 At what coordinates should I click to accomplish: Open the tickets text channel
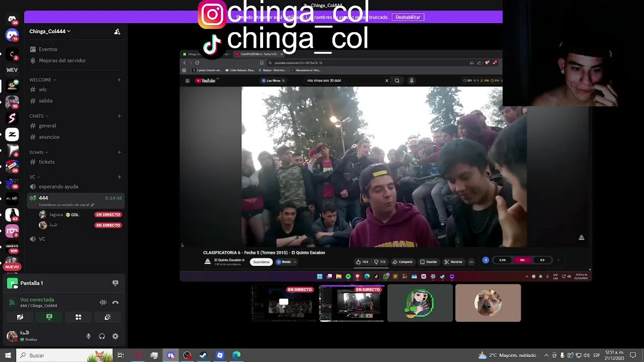coord(47,162)
